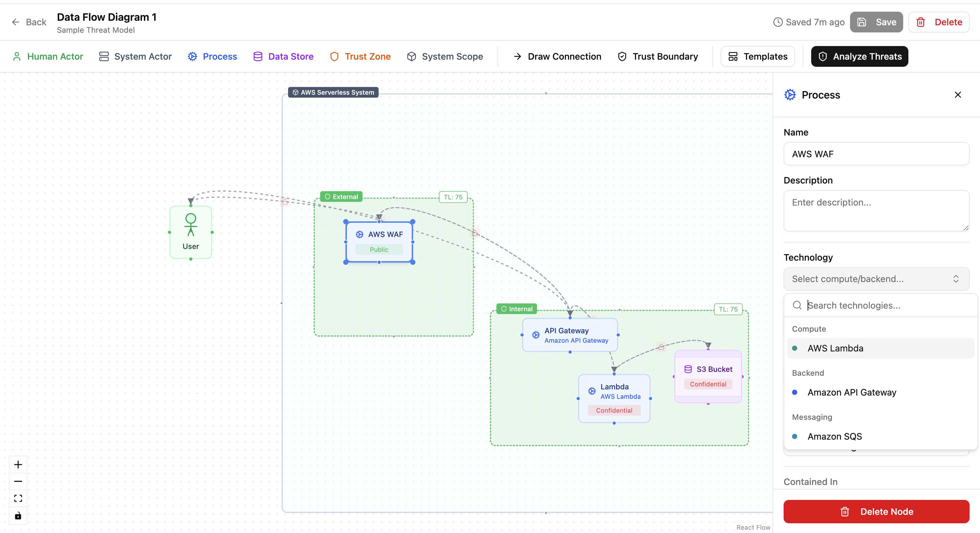Click the fit view canvas icon
The image size is (980, 533).
(x=18, y=498)
